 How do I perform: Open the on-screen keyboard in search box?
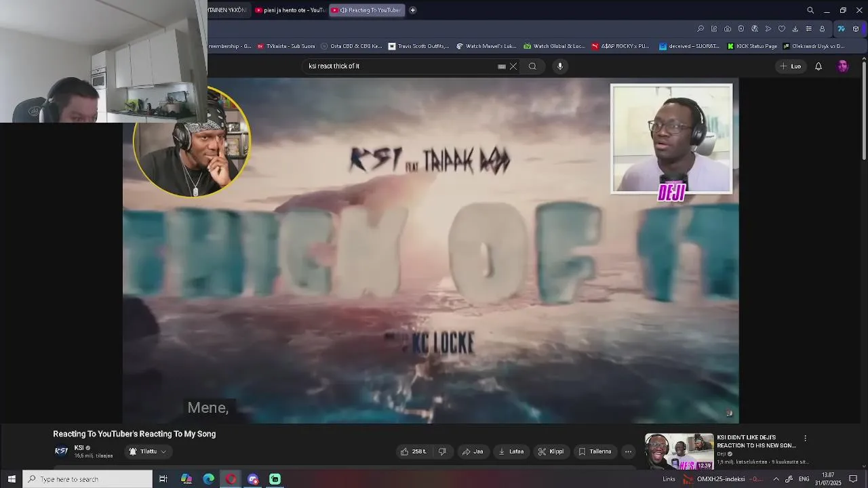502,66
